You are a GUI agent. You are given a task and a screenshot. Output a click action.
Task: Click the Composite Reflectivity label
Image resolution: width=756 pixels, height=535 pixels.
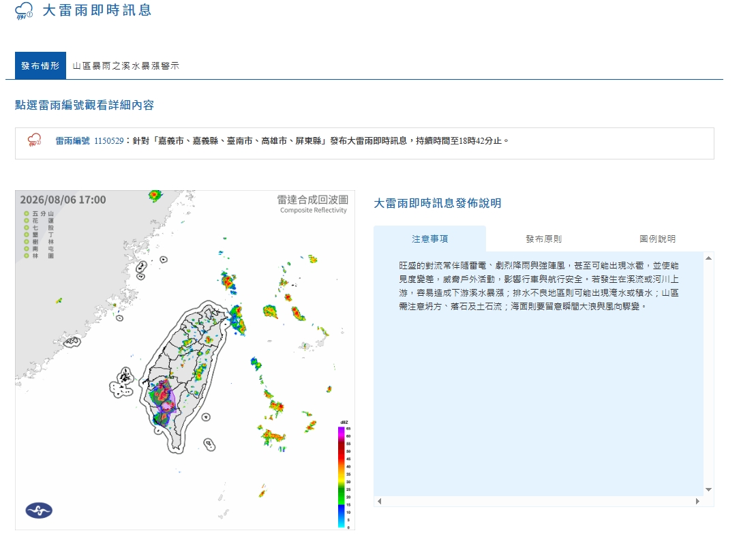click(314, 210)
